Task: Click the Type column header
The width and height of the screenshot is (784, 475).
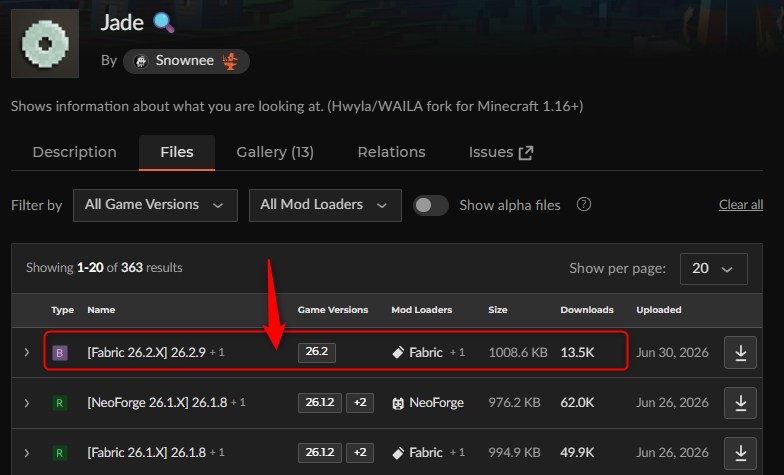Action: tap(62, 310)
